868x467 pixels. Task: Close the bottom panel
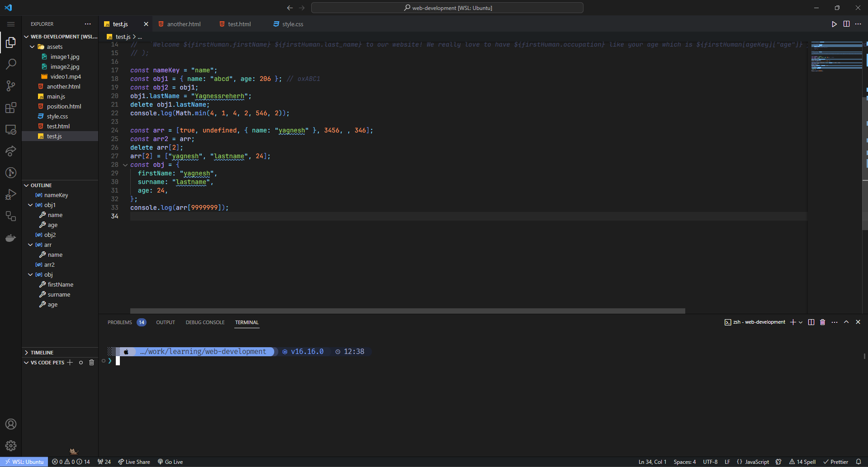click(x=858, y=322)
